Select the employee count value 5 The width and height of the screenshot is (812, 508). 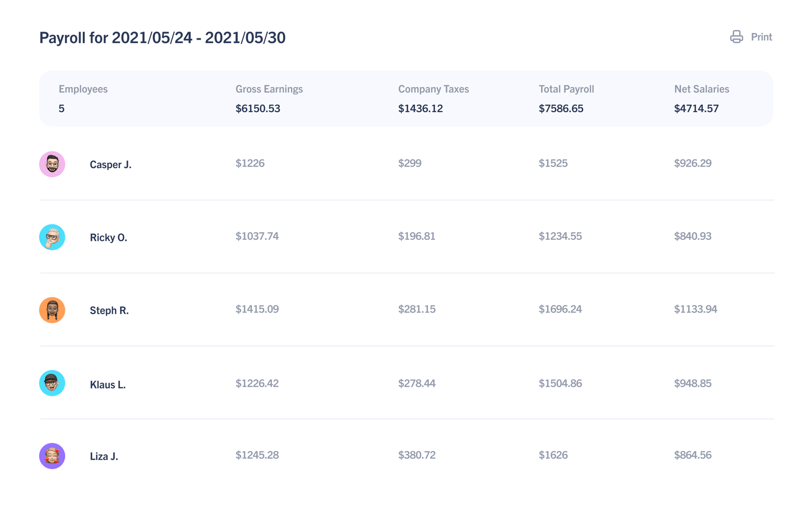pos(62,108)
